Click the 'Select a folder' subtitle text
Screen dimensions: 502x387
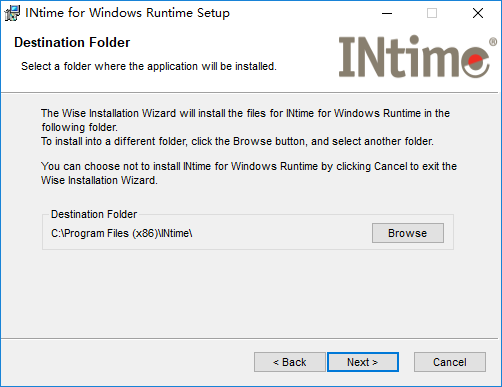point(149,66)
